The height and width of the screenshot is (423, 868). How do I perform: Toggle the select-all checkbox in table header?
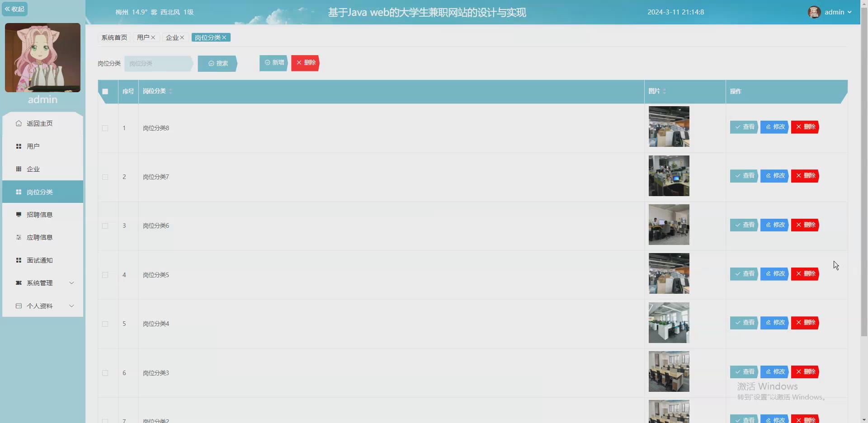pos(105,91)
